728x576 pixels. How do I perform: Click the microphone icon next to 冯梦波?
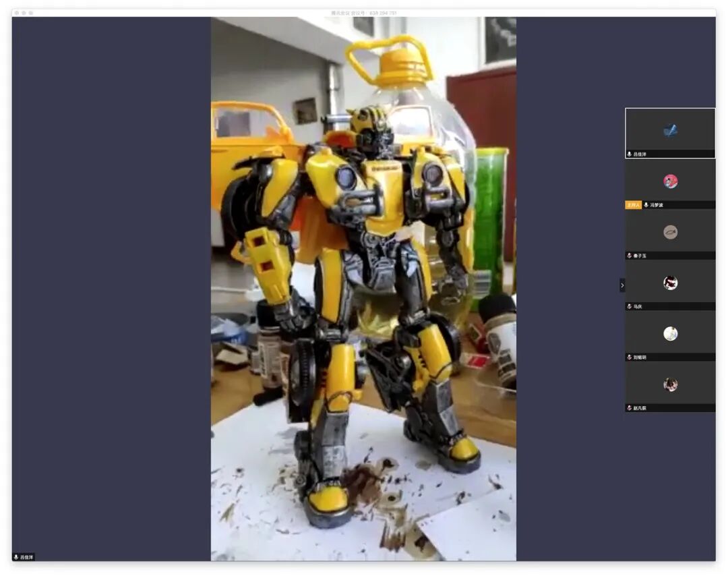tap(646, 205)
